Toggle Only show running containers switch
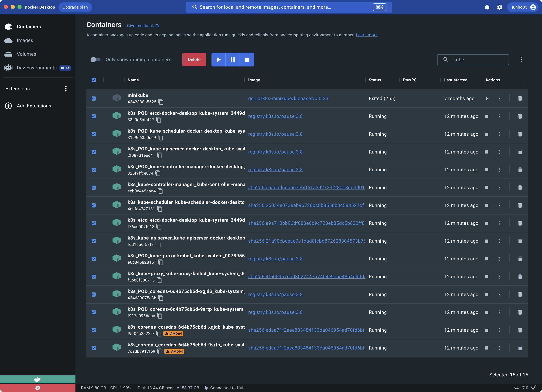The height and width of the screenshot is (392, 542). (95, 60)
